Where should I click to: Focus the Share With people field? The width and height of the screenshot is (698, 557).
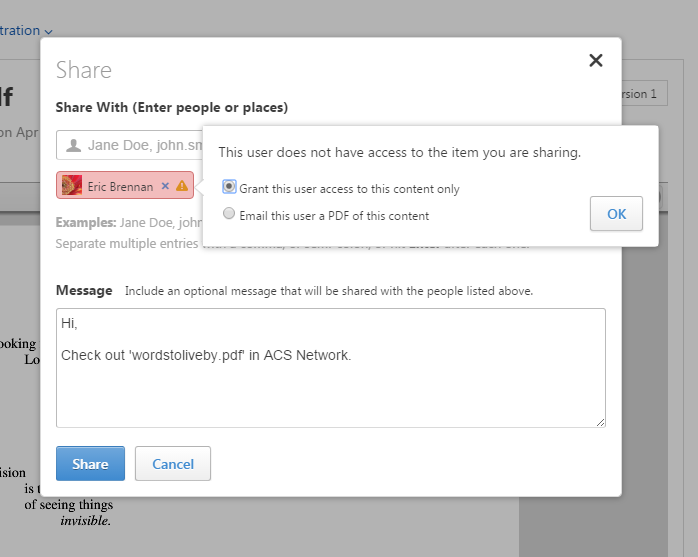tap(140, 146)
